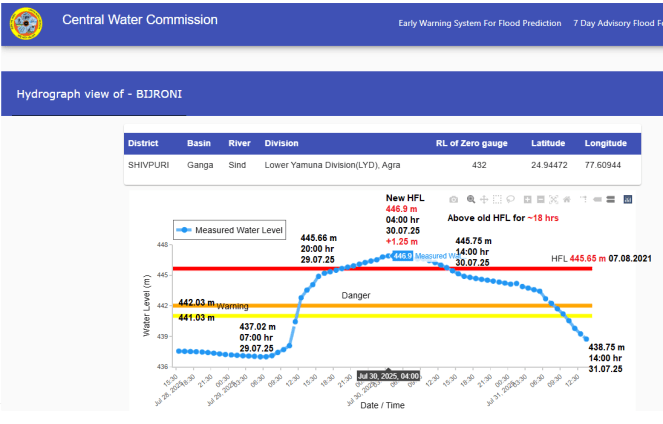Open Early Warning System For Flood Prediction

(479, 23)
